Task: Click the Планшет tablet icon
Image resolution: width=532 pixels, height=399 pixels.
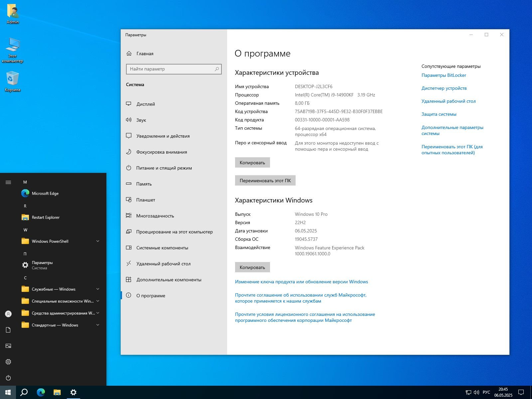Action: click(129, 199)
